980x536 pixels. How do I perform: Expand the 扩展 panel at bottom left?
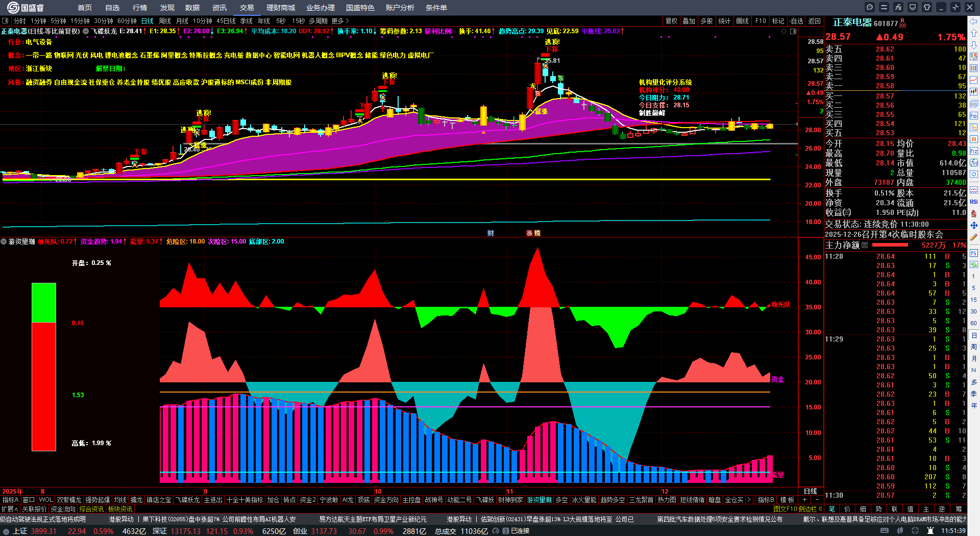[10, 509]
